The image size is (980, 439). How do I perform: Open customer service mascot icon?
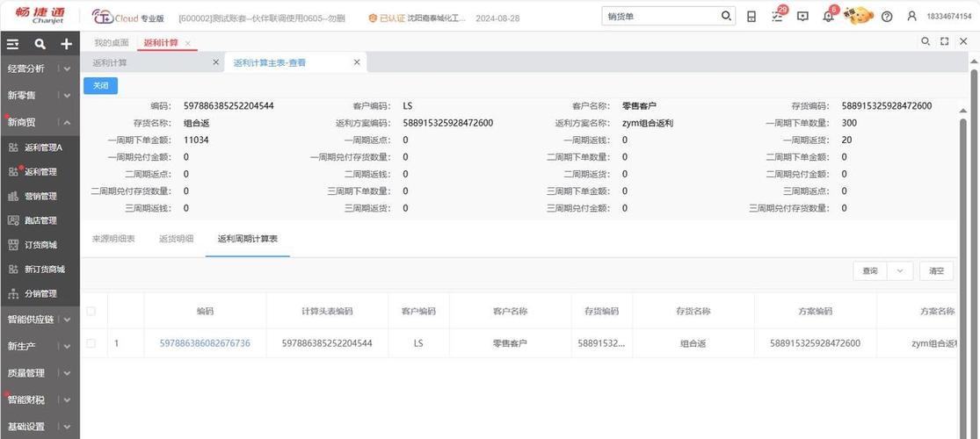(x=859, y=16)
